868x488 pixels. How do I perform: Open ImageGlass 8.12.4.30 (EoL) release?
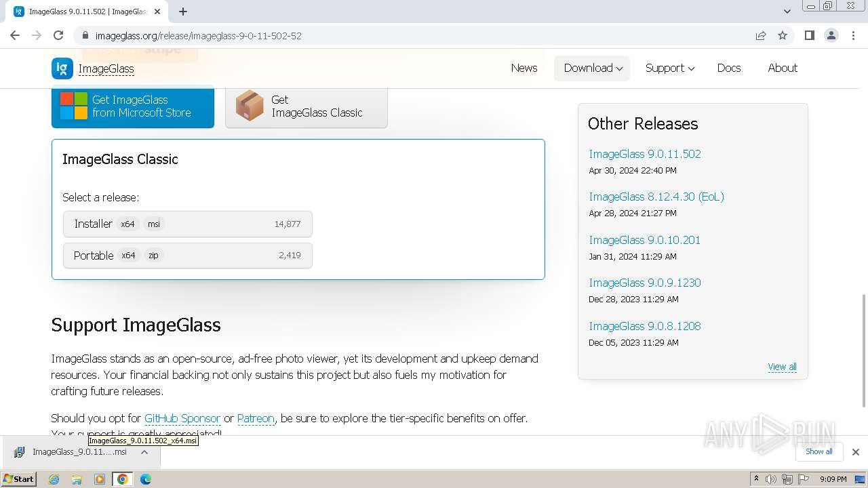pos(656,197)
